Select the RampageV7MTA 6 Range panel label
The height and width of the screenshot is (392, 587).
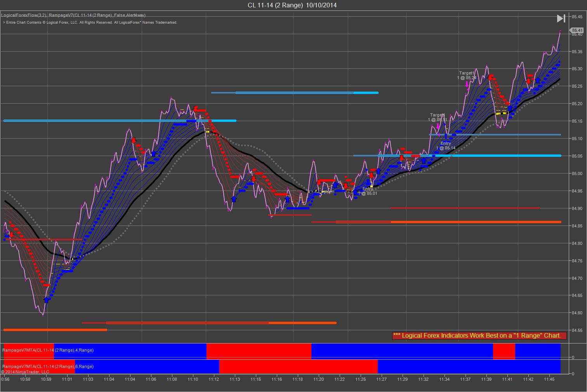point(48,366)
